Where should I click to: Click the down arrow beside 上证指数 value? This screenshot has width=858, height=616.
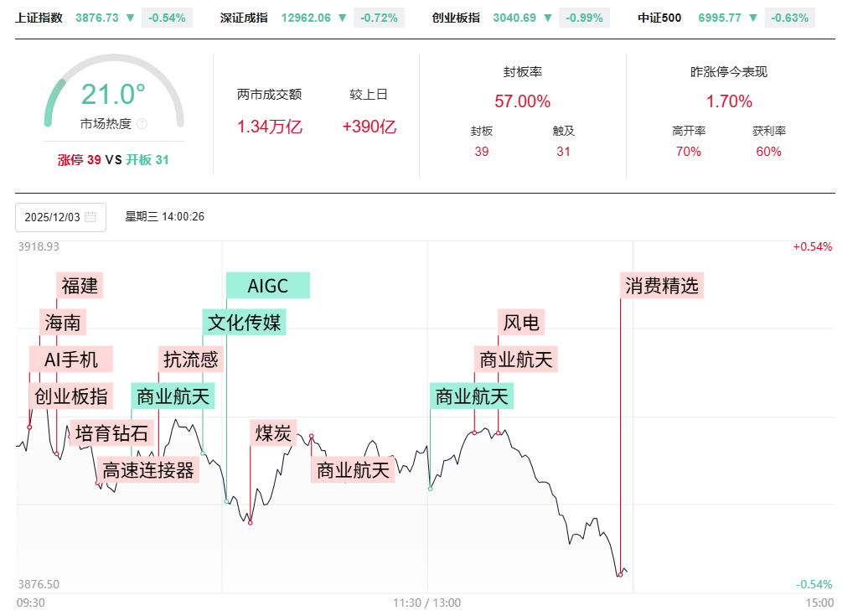(130, 18)
